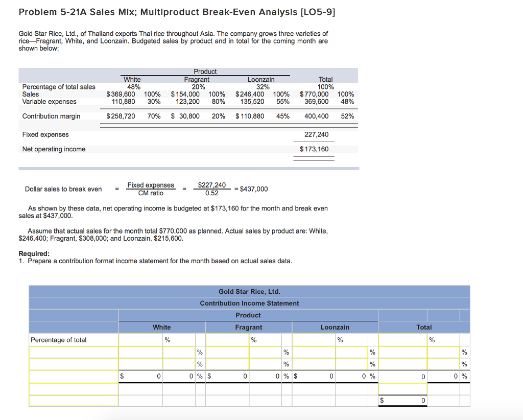
Task: Select the fixed expenses row label input cell
Action: click(x=73, y=388)
